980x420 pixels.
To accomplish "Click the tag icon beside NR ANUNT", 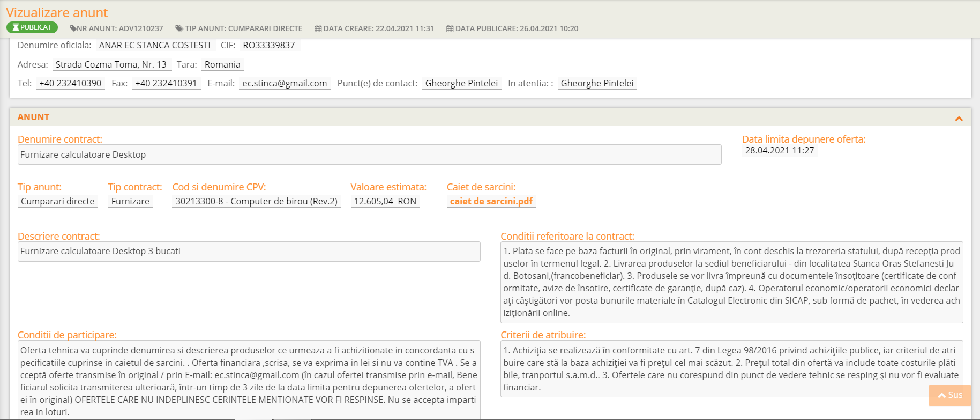I will pos(73,28).
